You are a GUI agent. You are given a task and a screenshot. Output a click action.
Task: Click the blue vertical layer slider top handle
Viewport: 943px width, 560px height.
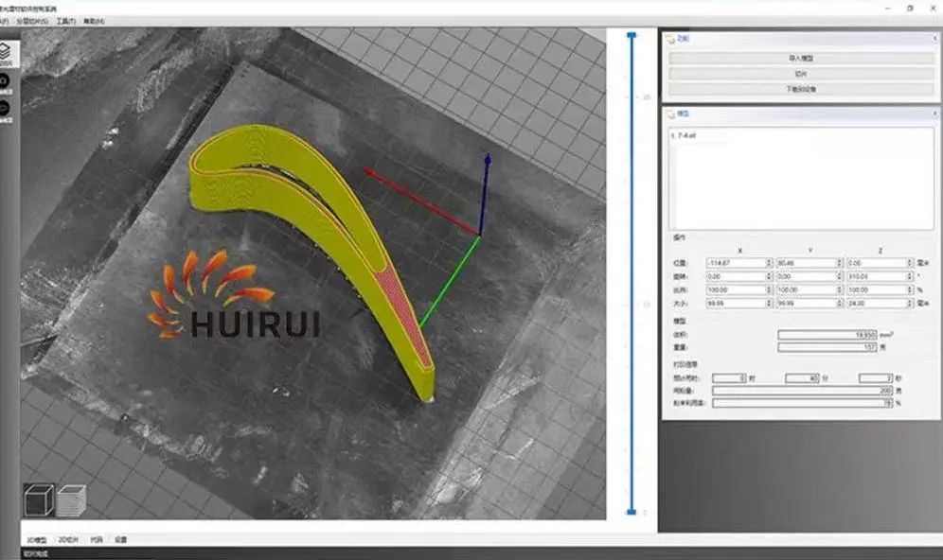[x=632, y=33]
